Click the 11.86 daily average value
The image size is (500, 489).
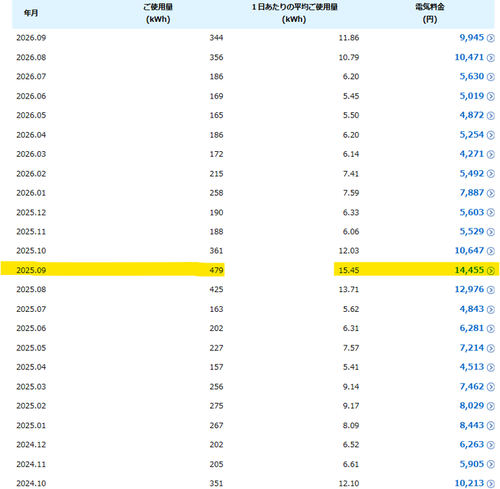pos(349,38)
